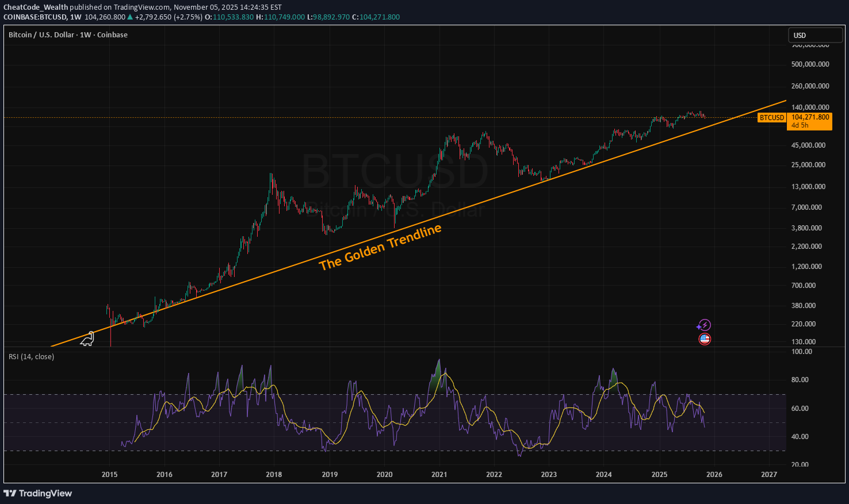This screenshot has height=504, width=849.
Task: Click the dinosaur emoji near the trendline start
Action: pyautogui.click(x=87, y=339)
